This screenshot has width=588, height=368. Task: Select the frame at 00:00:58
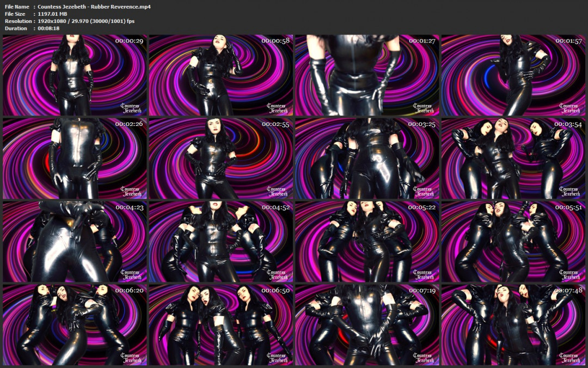[220, 75]
